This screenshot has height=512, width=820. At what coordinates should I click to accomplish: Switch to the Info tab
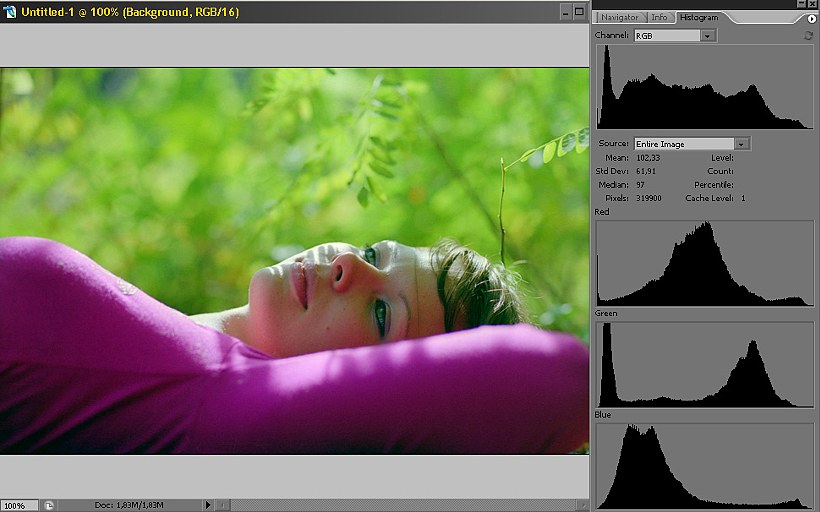659,18
